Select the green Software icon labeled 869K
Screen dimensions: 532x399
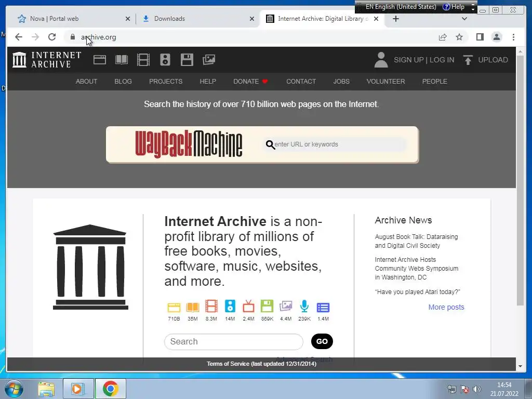[x=267, y=306]
